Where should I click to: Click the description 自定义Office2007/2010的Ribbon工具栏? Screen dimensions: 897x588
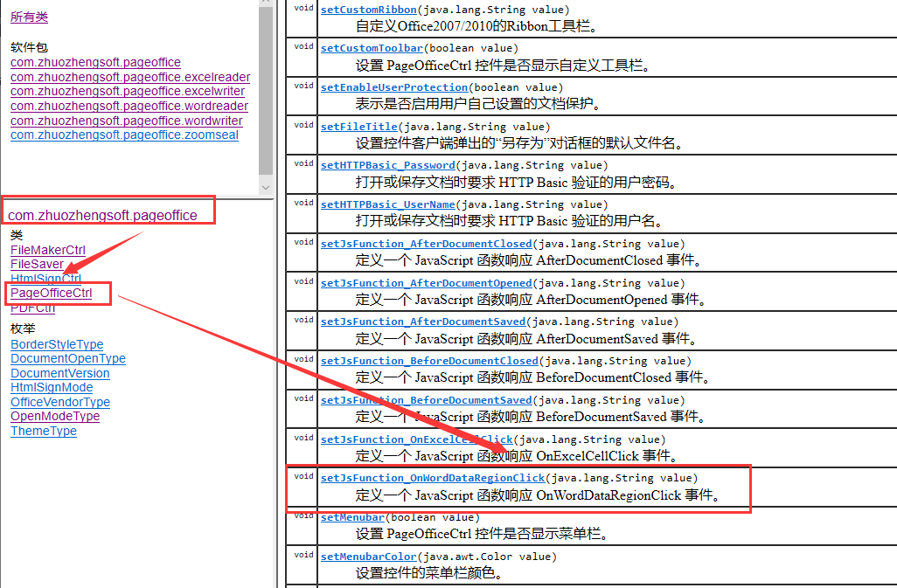[x=477, y=26]
